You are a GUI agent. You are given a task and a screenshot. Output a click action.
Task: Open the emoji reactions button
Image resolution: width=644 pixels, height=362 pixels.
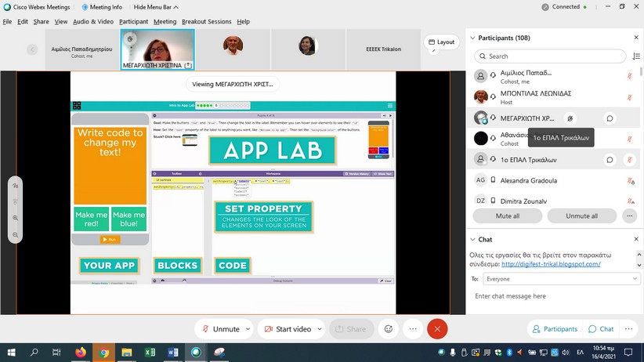click(x=388, y=329)
